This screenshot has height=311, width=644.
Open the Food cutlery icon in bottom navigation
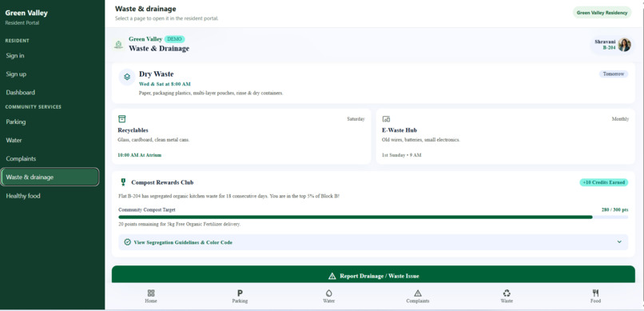595,293
